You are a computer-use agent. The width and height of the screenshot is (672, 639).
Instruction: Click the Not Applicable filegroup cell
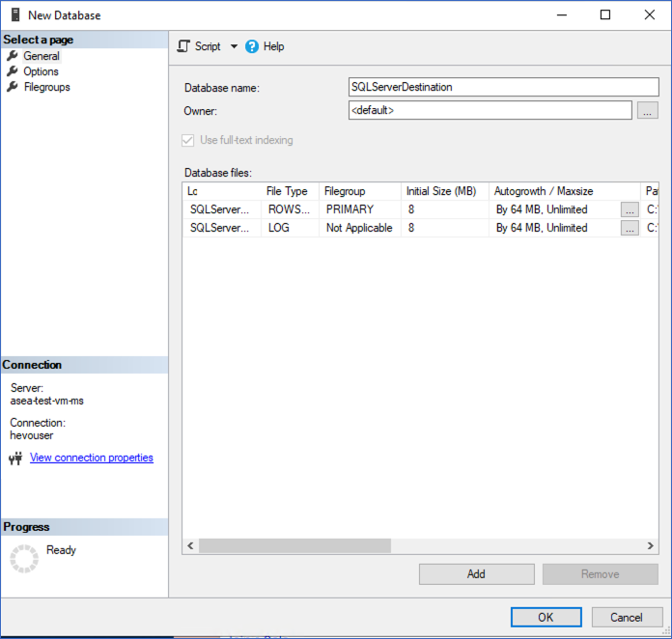(x=359, y=228)
